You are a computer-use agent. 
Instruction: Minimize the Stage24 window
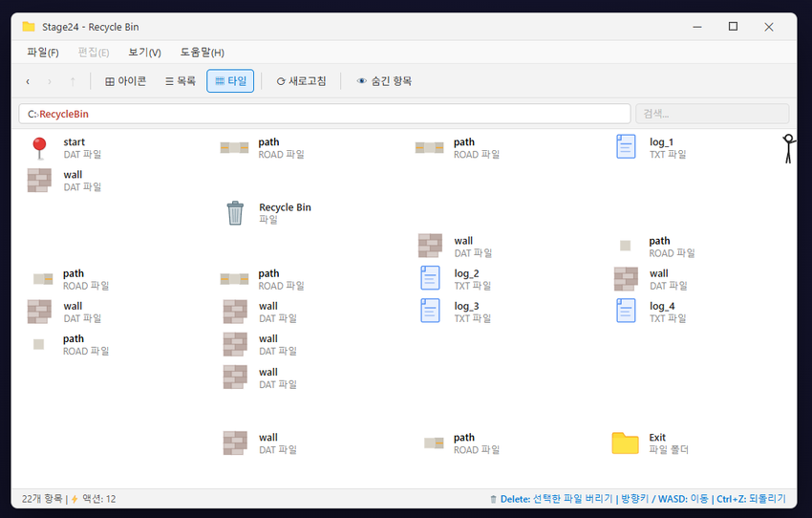point(697,27)
